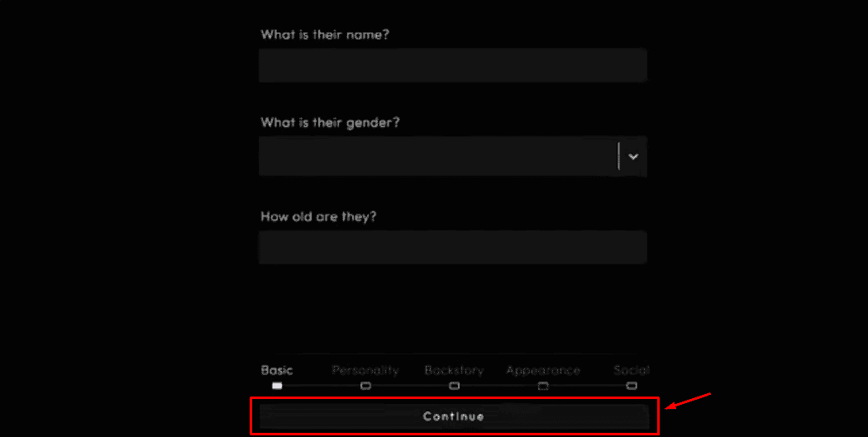The width and height of the screenshot is (868, 437).
Task: Click the "What is their gender?" label
Action: tap(330, 123)
